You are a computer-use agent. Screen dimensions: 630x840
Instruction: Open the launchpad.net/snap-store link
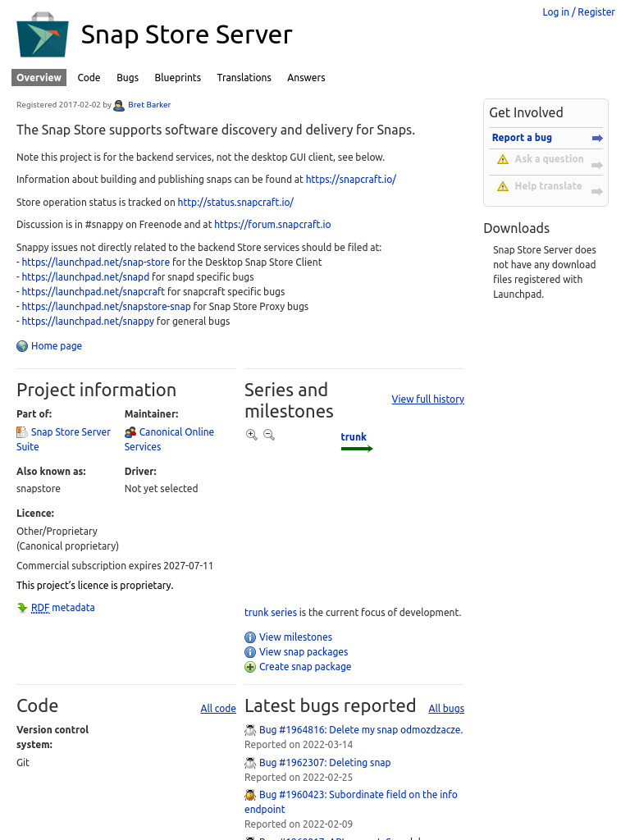[96, 262]
